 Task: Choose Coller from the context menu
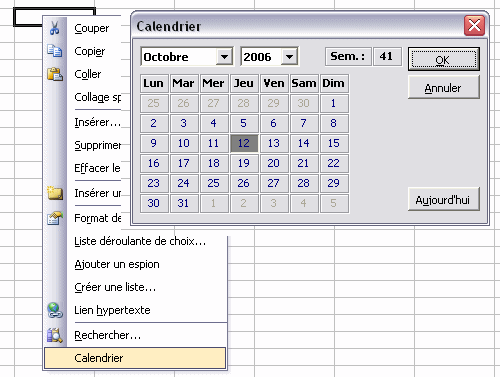[x=88, y=74]
